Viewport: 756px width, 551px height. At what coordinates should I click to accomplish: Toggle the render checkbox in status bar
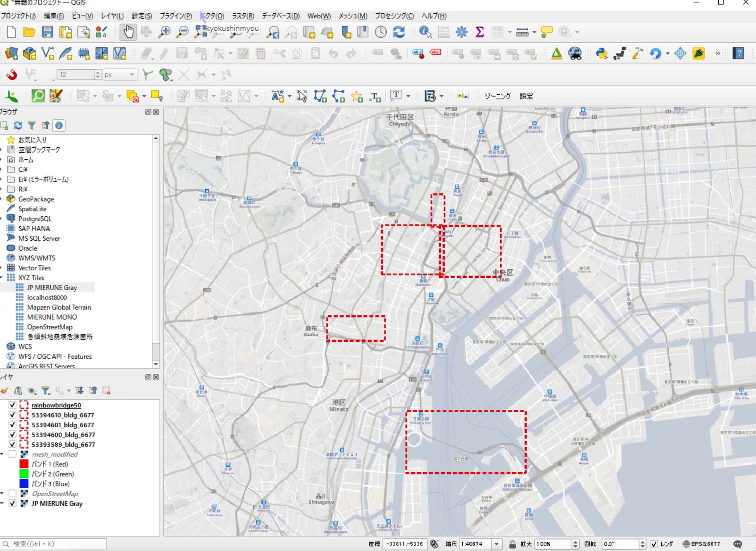coord(654,544)
